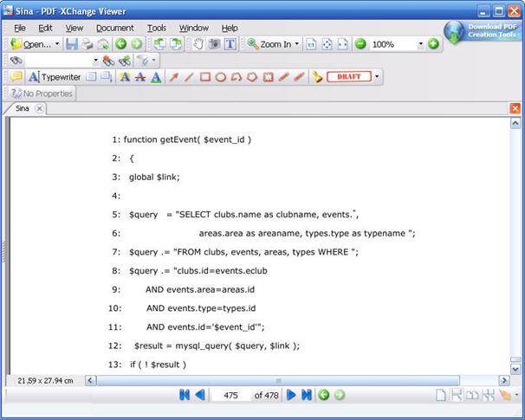Click the green zoom-out minus button
This screenshot has height=420, width=525.
360,44
